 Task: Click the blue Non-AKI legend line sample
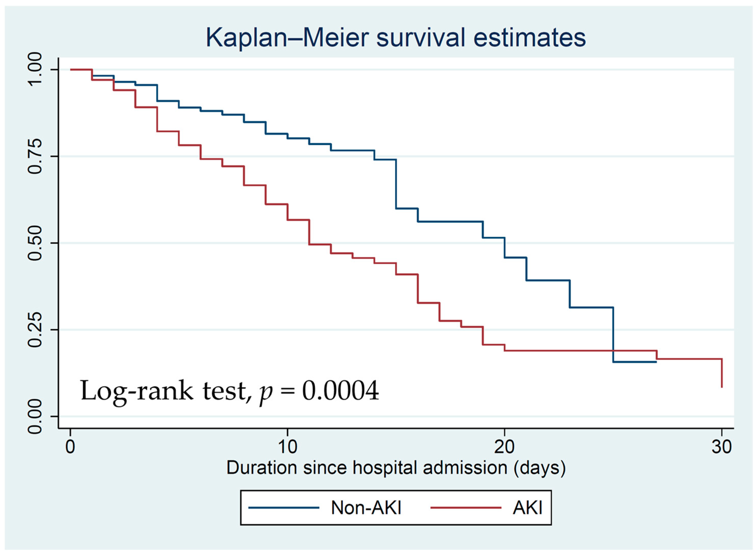click(x=284, y=508)
